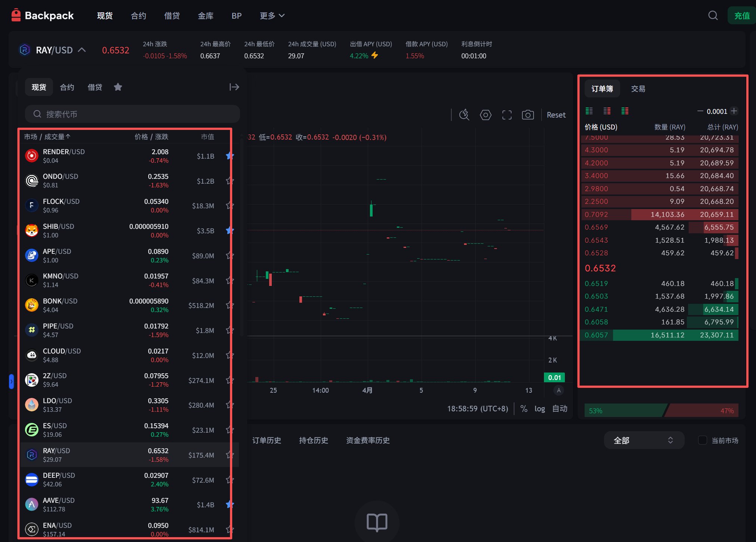
Task: Take chart screenshot with camera icon
Action: coord(528,115)
